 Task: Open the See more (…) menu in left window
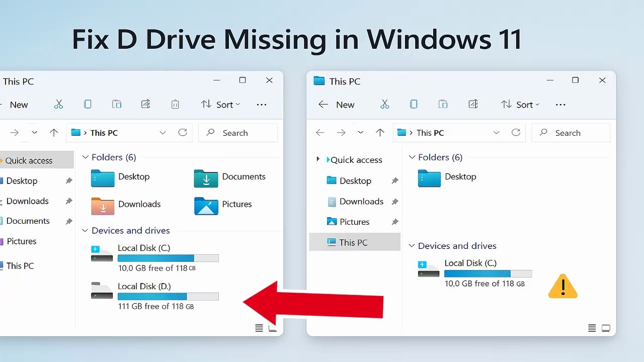coord(262,105)
